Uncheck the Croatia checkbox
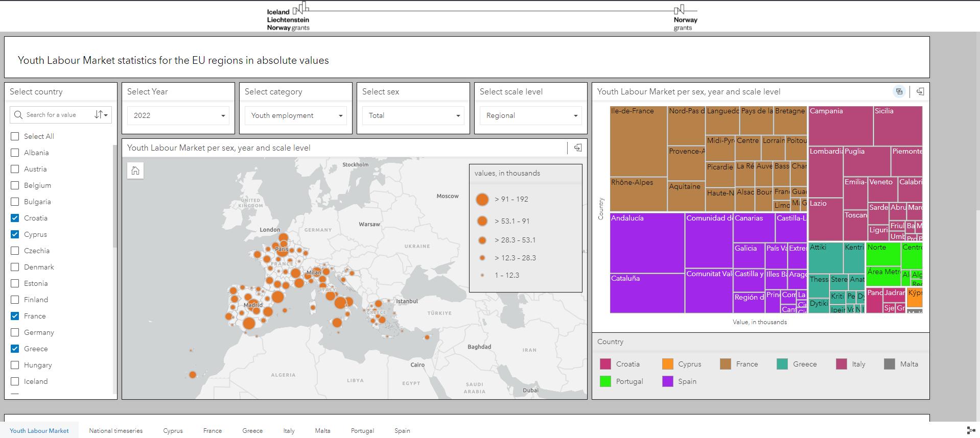 coord(15,218)
